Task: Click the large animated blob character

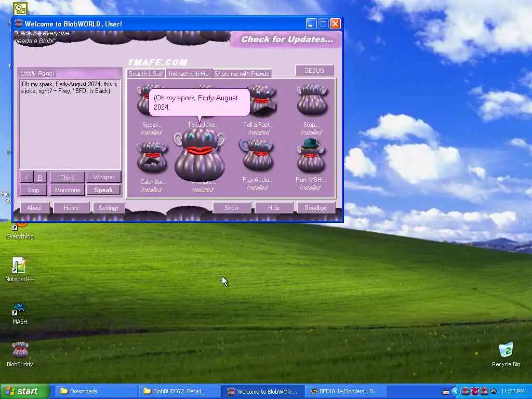Action: point(199,154)
